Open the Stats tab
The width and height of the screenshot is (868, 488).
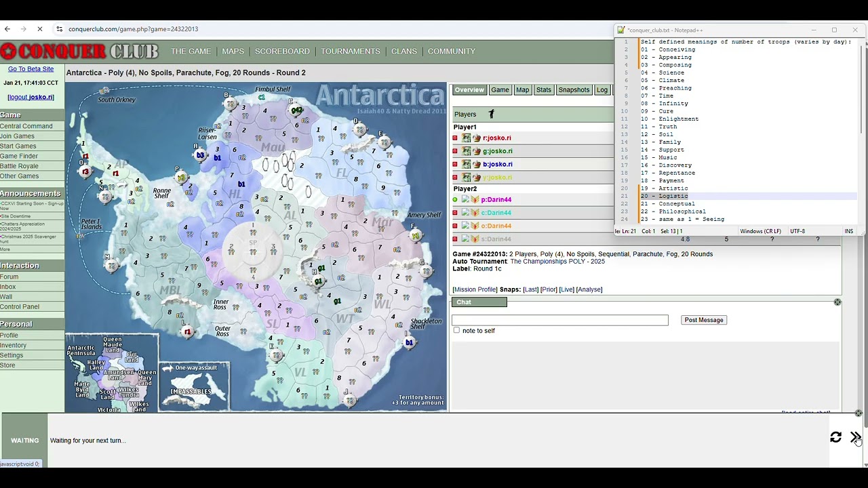coord(544,90)
